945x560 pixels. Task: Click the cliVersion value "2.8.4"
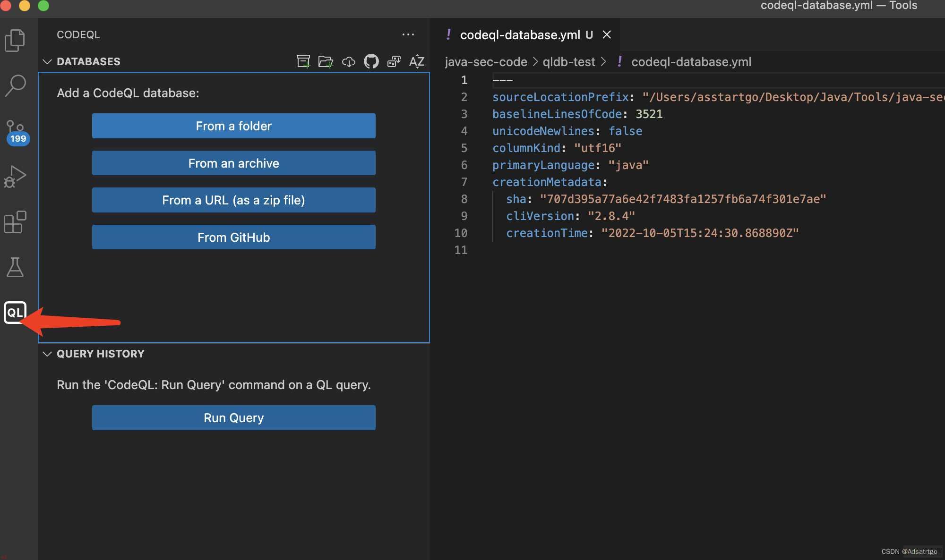[611, 216]
